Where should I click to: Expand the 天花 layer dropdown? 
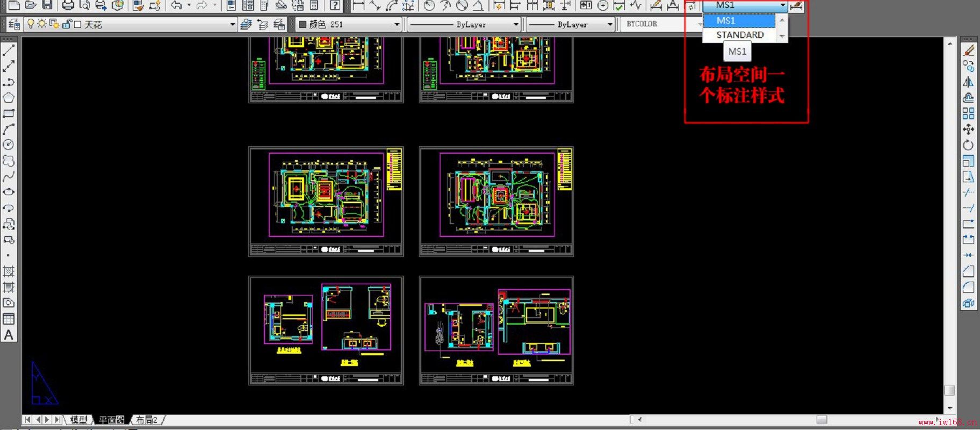click(x=232, y=24)
